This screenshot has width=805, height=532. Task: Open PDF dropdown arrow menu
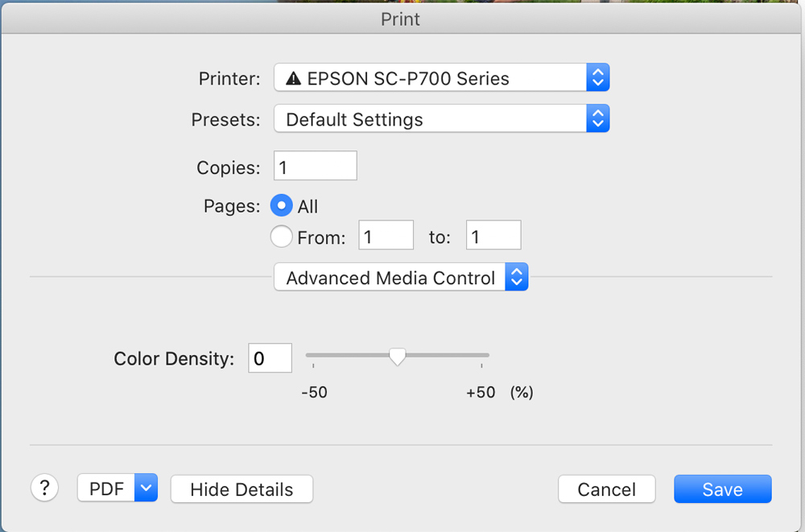(146, 488)
